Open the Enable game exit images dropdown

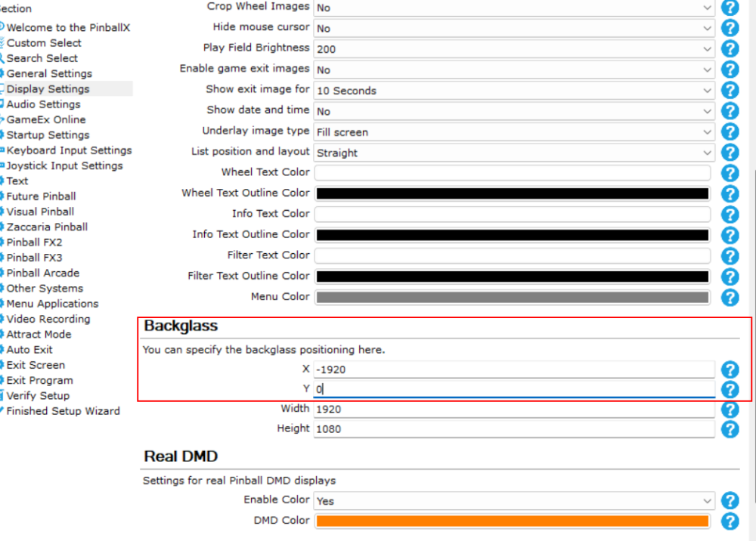coord(514,70)
